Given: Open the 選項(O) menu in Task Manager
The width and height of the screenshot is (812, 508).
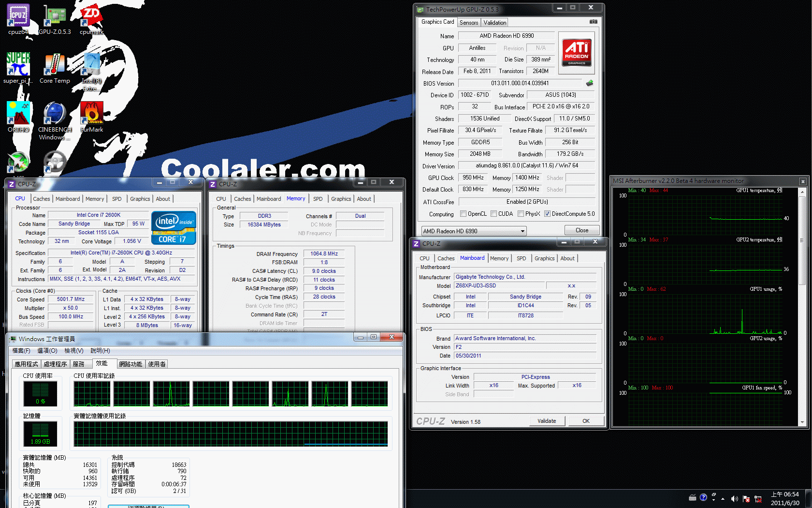Looking at the screenshot, I should point(47,351).
